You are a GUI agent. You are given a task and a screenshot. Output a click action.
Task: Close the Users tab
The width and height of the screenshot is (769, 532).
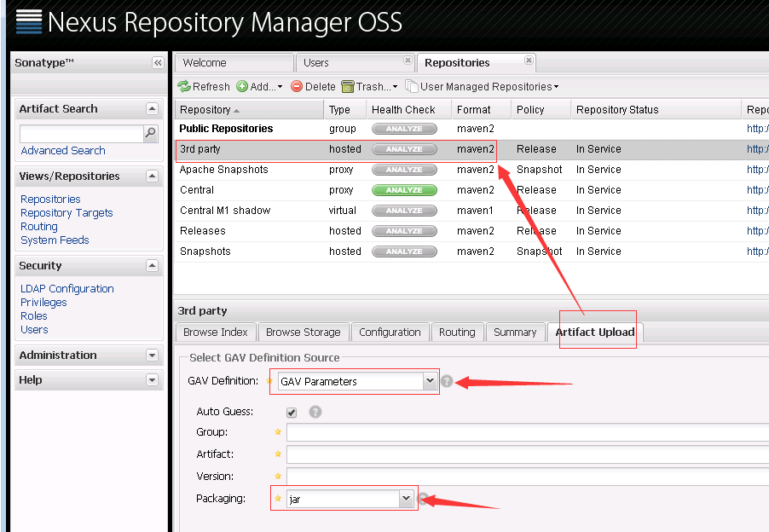pyautogui.click(x=408, y=60)
